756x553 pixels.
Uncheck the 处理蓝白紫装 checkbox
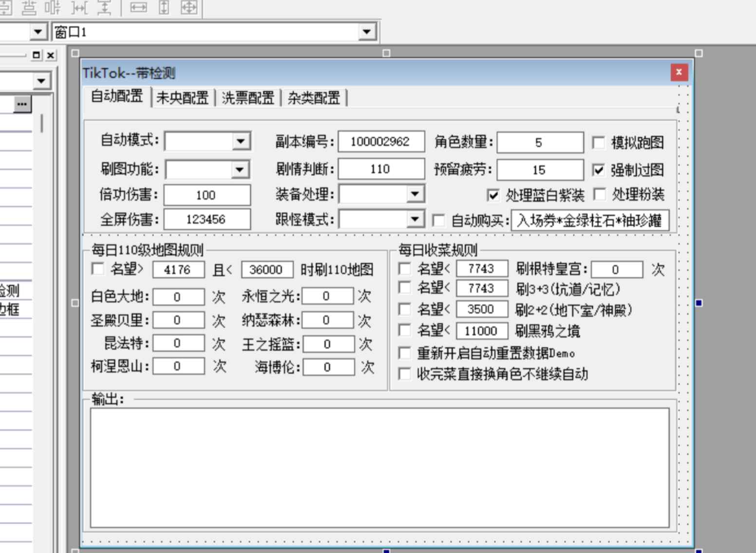click(493, 195)
